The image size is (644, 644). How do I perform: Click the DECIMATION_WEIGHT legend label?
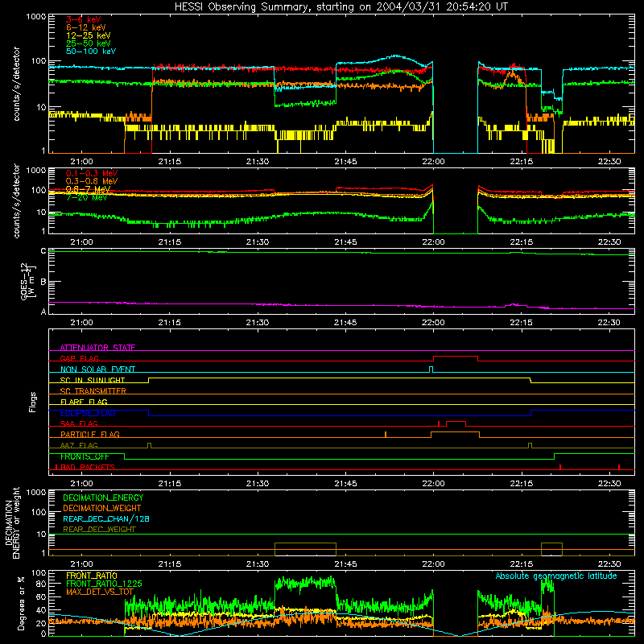tap(102, 508)
